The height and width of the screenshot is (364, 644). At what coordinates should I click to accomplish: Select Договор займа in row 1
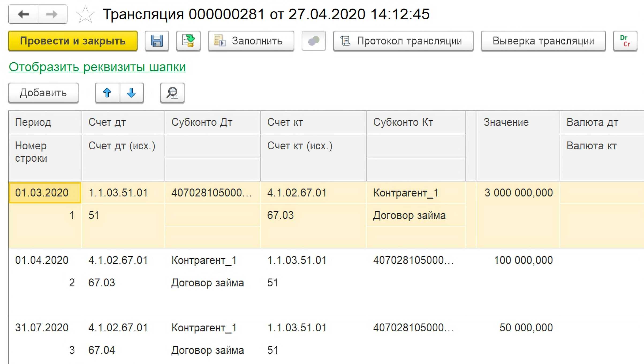click(416, 215)
